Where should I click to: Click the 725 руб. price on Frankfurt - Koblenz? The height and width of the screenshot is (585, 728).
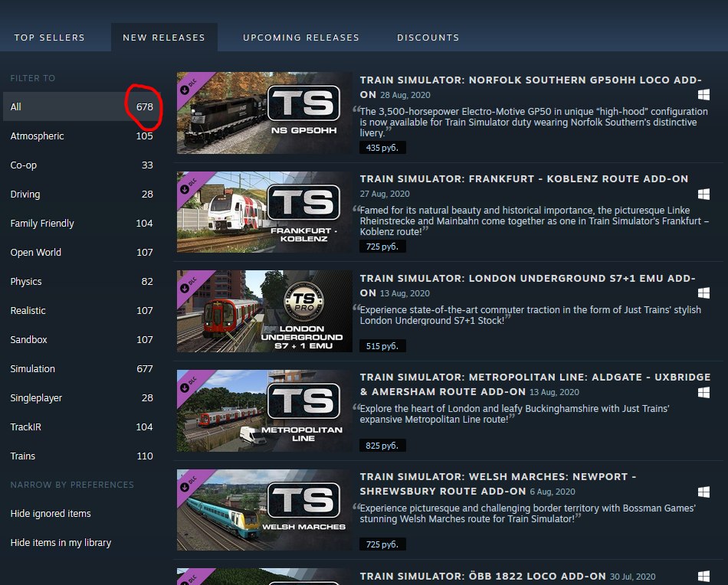pyautogui.click(x=382, y=247)
